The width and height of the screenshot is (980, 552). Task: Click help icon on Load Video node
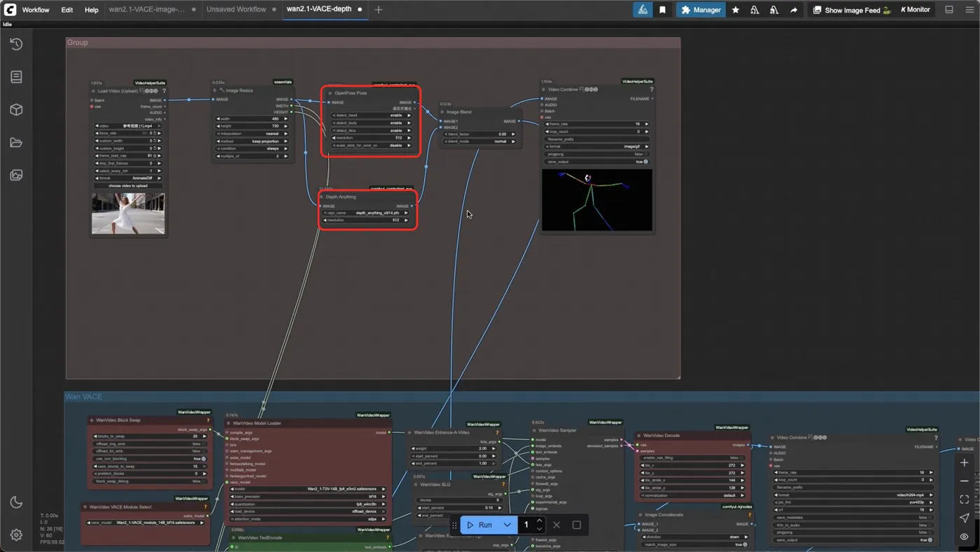point(164,91)
